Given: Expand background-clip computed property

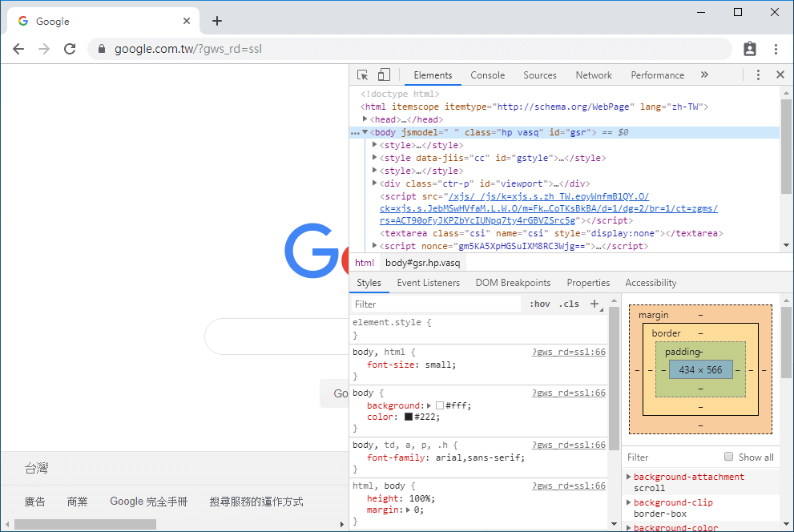Looking at the screenshot, I should pyautogui.click(x=629, y=502).
